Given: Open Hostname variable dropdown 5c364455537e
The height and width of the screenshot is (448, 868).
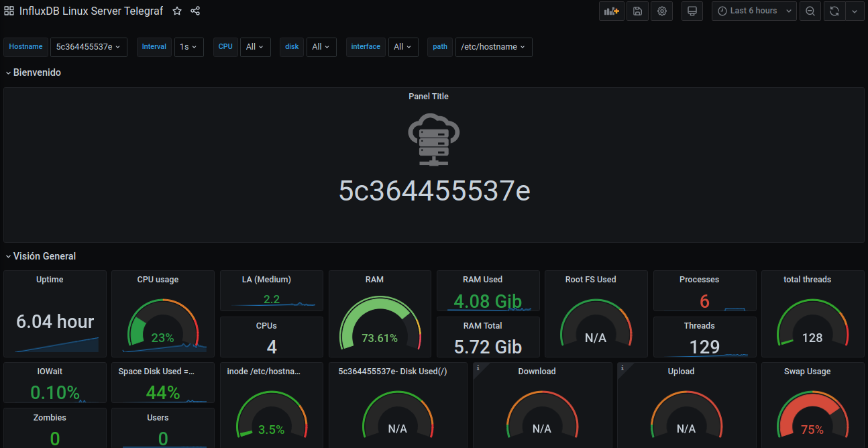Looking at the screenshot, I should (x=89, y=47).
